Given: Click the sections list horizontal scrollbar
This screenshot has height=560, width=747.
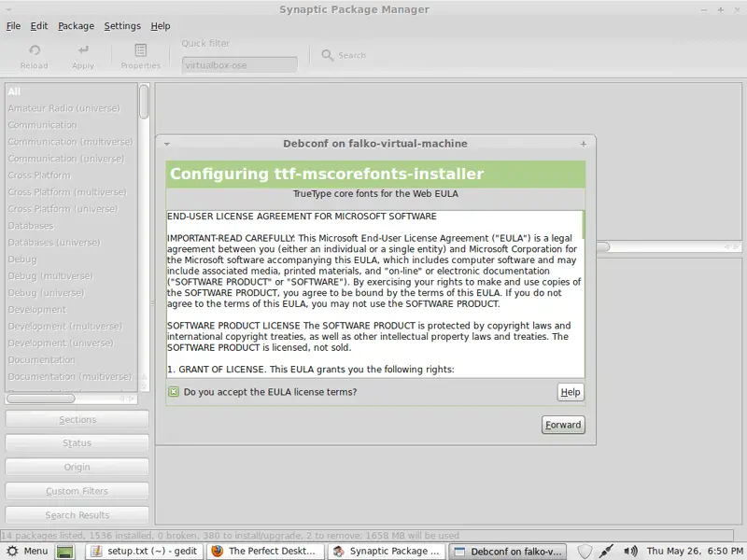Looking at the screenshot, I should [40, 399].
